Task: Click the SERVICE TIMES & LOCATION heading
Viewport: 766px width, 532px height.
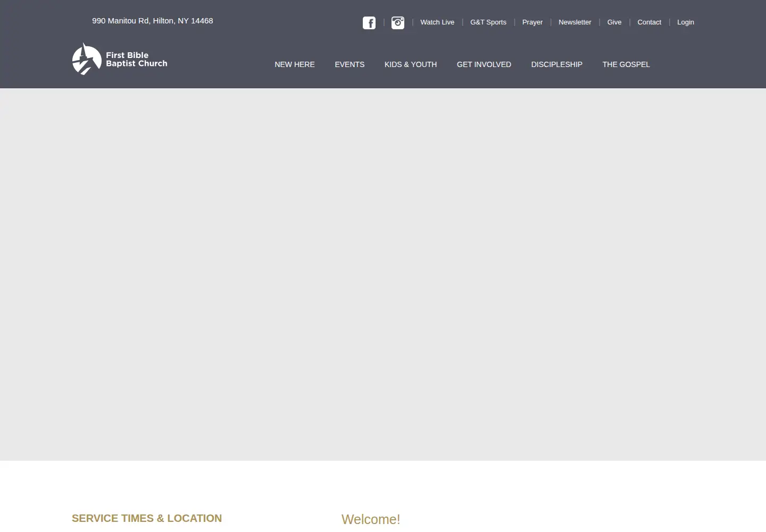Action: point(147,518)
